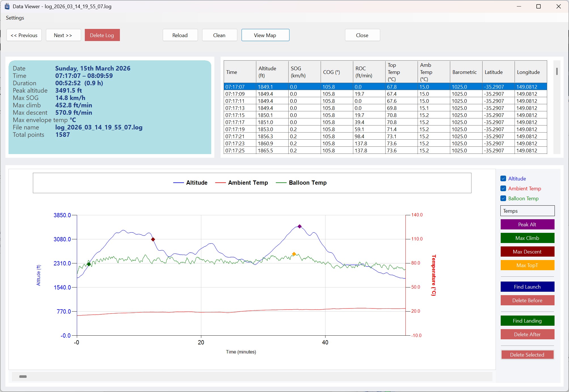Click the Top Temp (°C) column header
This screenshot has height=392, width=569.
(x=401, y=72)
